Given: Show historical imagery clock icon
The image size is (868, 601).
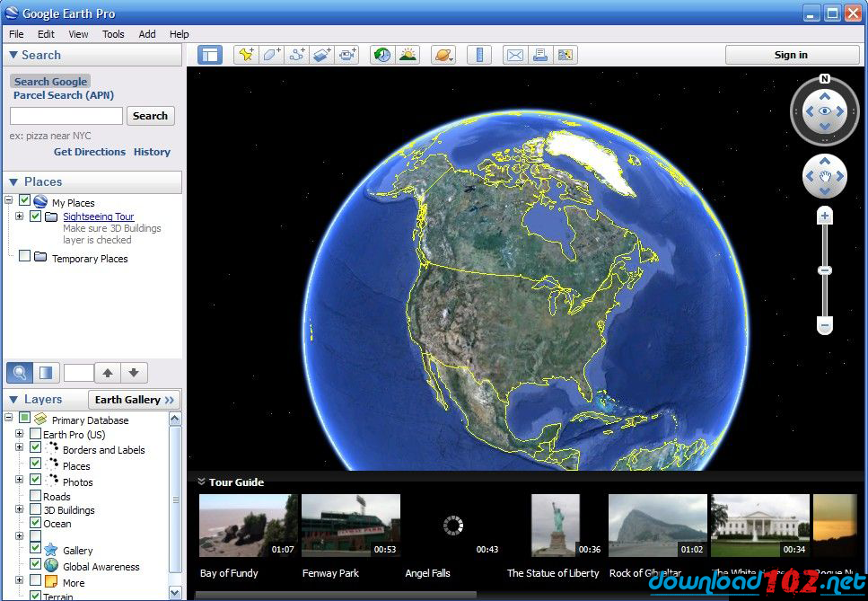Looking at the screenshot, I should point(382,55).
